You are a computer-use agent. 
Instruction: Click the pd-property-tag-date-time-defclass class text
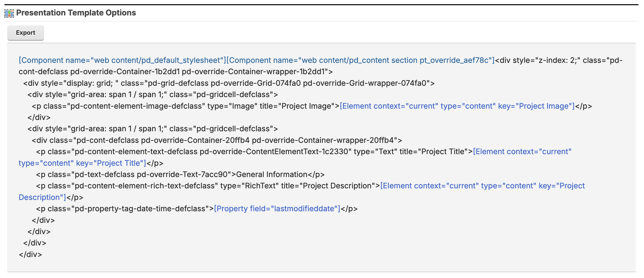(140, 209)
